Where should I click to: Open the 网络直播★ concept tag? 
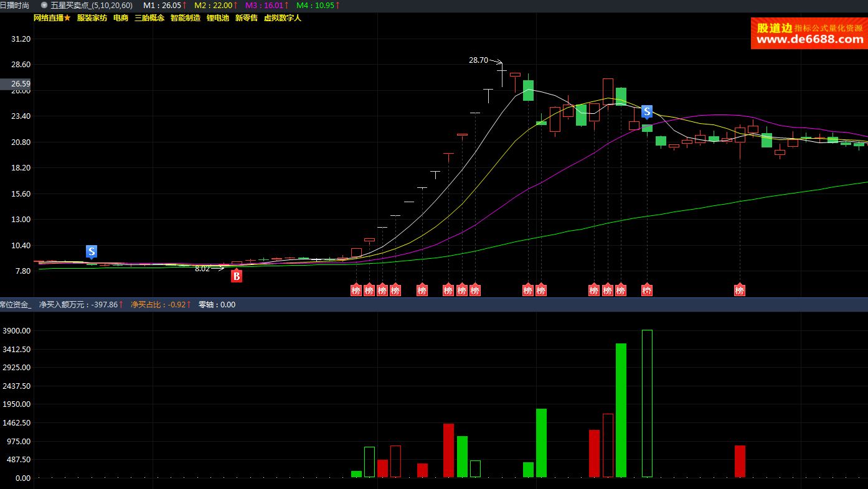click(52, 18)
